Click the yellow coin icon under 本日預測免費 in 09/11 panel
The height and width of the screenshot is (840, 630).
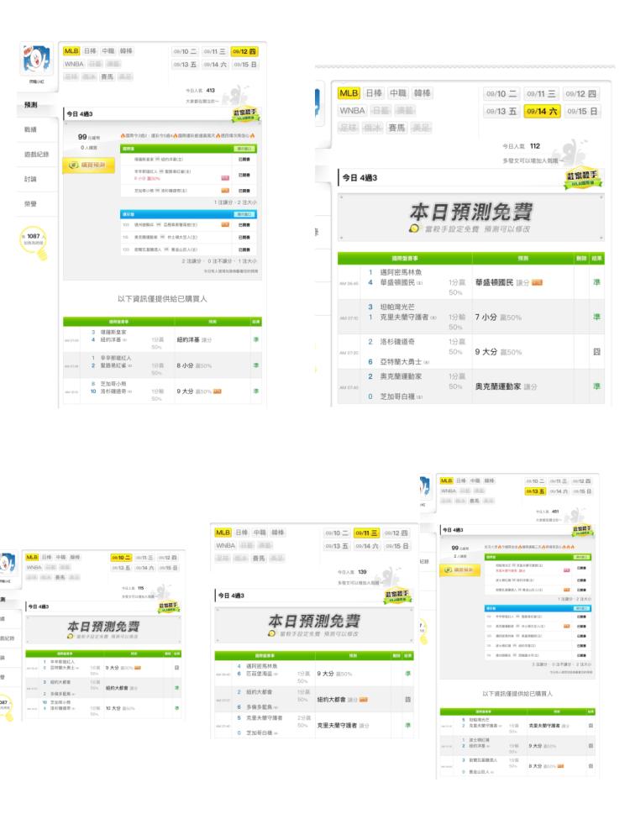tap(272, 633)
